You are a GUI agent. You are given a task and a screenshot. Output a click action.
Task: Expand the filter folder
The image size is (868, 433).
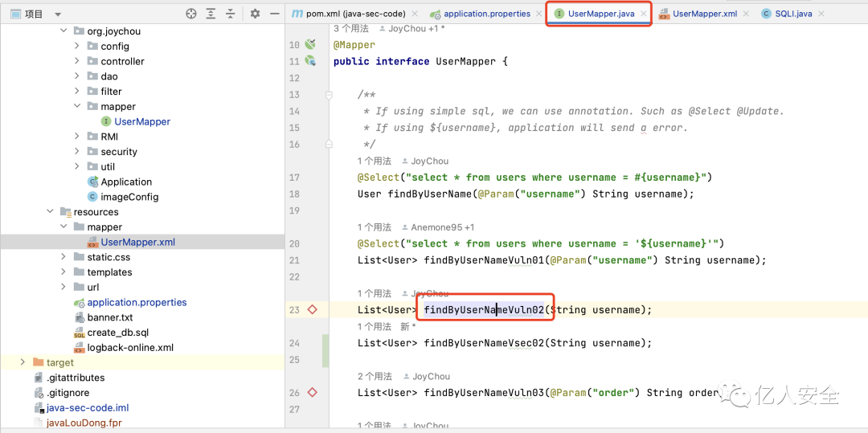click(x=77, y=92)
